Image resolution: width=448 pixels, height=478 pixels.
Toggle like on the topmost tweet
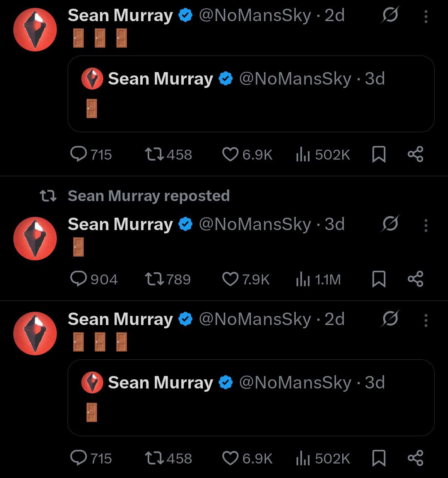coord(230,154)
